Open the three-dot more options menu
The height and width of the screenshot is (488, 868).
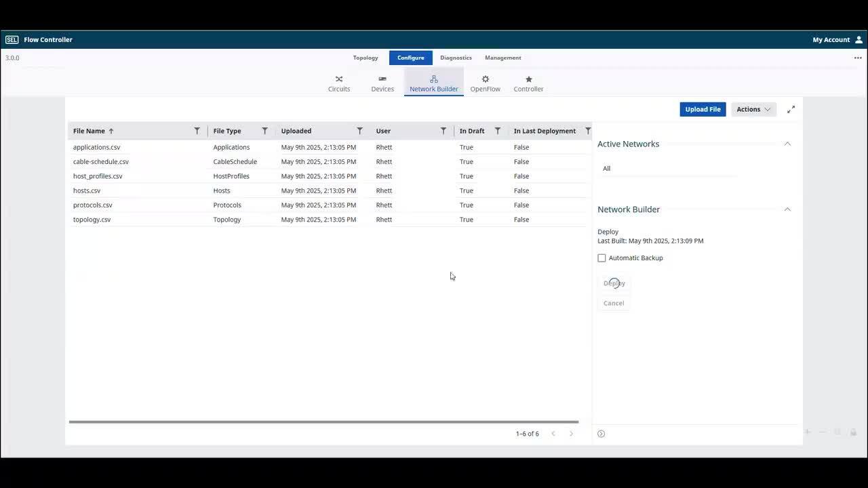click(858, 58)
